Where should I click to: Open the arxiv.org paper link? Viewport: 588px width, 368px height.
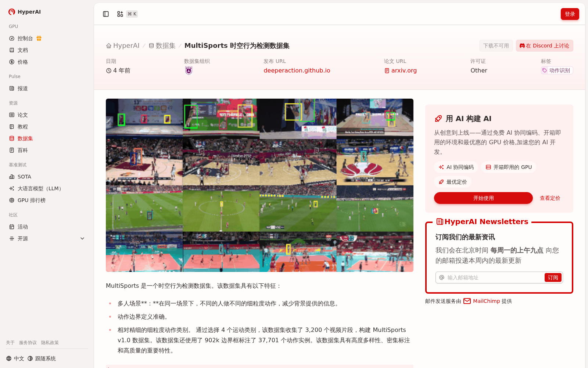[x=404, y=70]
